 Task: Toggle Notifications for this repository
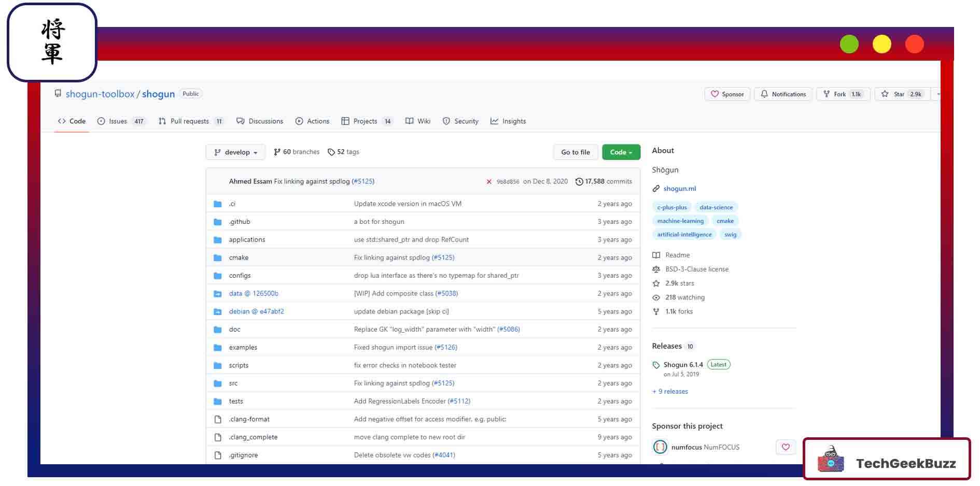click(783, 94)
